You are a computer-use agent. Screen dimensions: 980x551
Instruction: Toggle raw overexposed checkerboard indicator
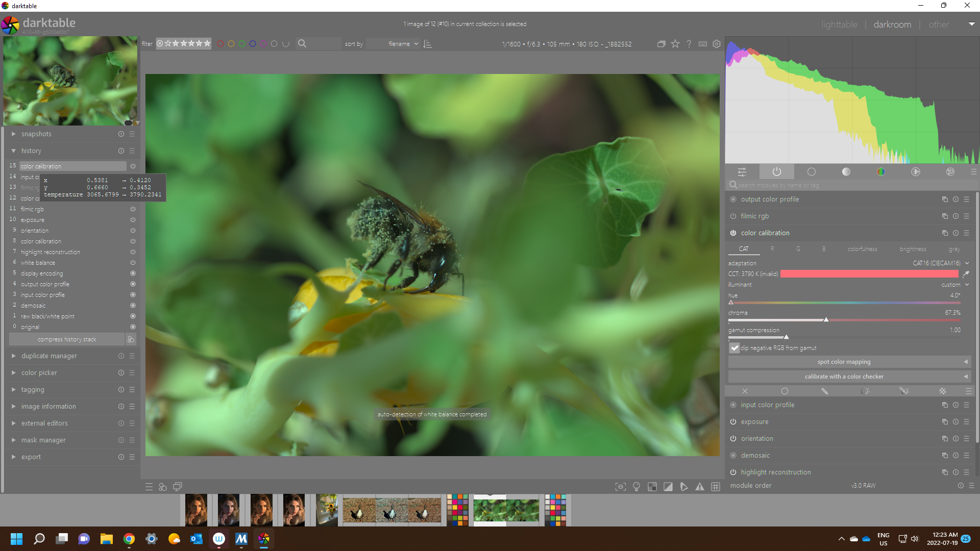(x=652, y=487)
